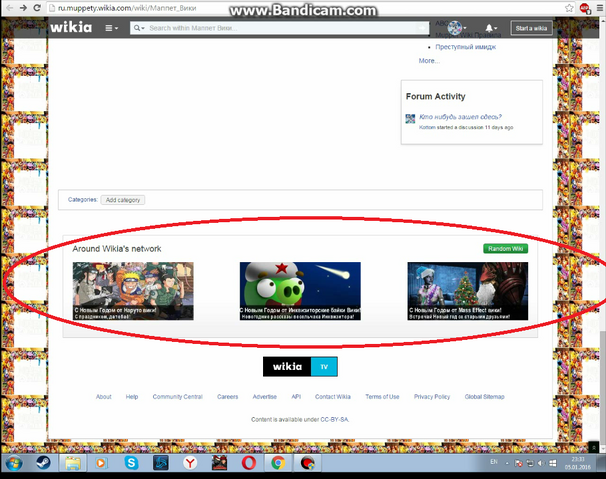Open the Naruto wiki promo image

tap(133, 291)
